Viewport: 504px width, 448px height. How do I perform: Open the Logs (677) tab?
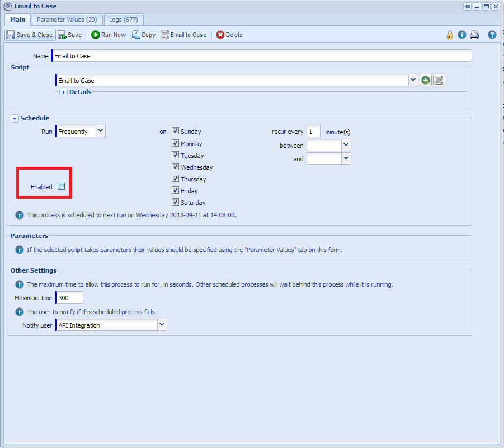pos(124,20)
